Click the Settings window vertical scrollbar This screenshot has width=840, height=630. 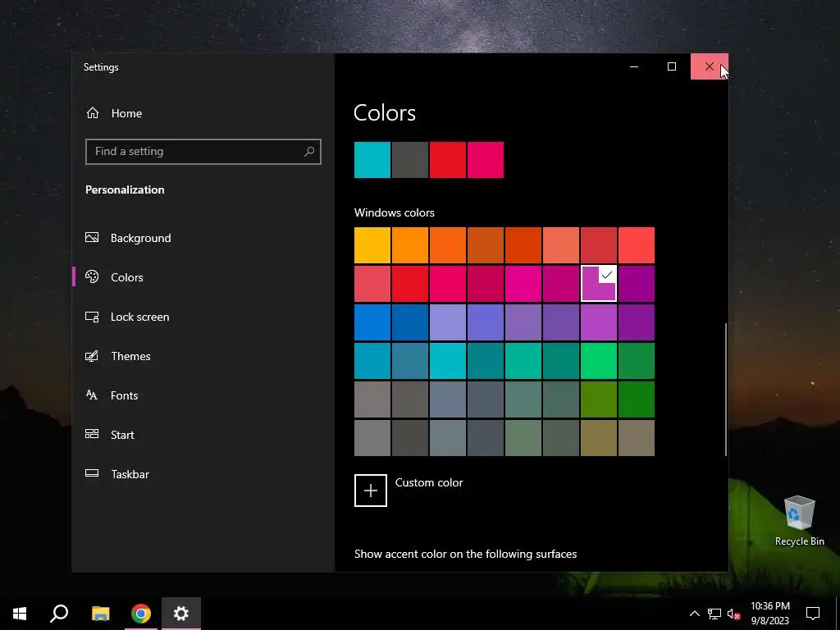pos(726,389)
